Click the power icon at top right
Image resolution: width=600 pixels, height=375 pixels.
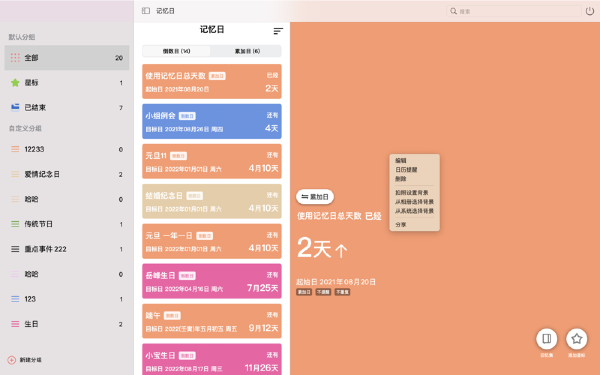pos(590,11)
